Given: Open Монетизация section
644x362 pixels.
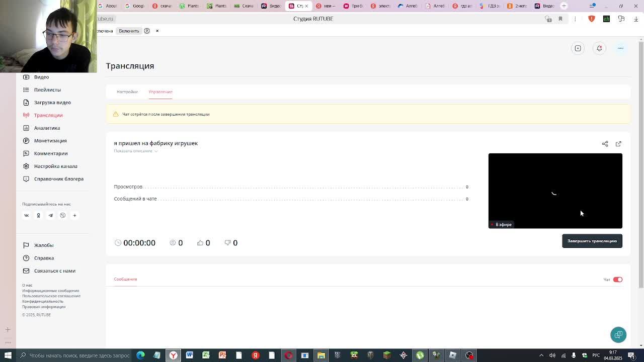Looking at the screenshot, I should coord(50,141).
